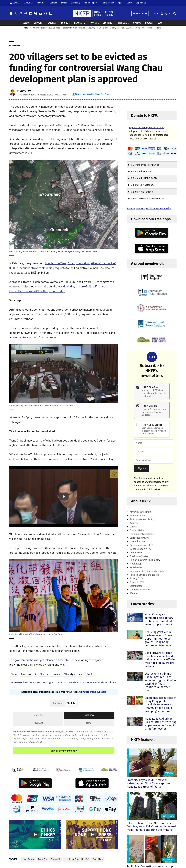This screenshot has width=186, height=868.
Task: Switch donation frequency to One-time
Action: pyautogui.click(x=57, y=703)
